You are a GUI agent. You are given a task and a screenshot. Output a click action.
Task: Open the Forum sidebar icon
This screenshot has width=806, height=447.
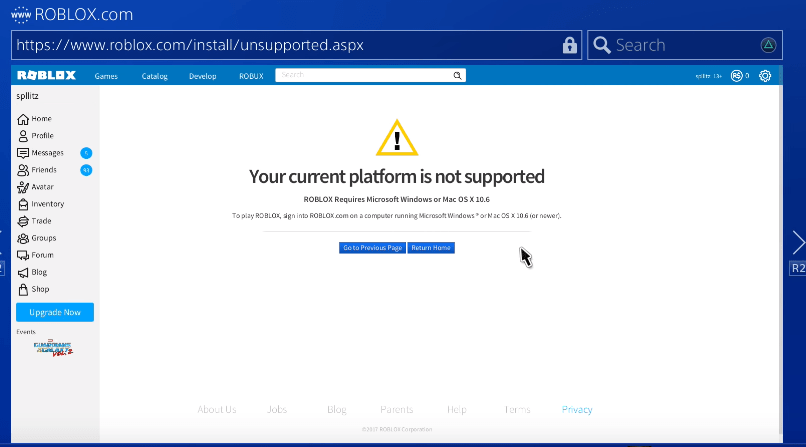coord(23,255)
